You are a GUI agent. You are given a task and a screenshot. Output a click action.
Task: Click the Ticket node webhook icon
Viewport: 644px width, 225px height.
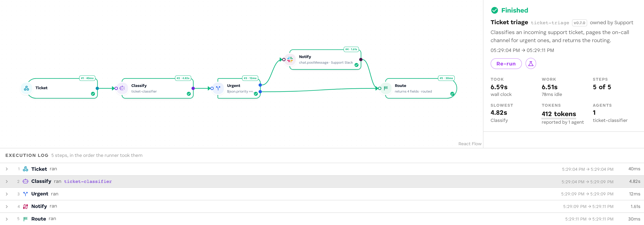click(26, 88)
